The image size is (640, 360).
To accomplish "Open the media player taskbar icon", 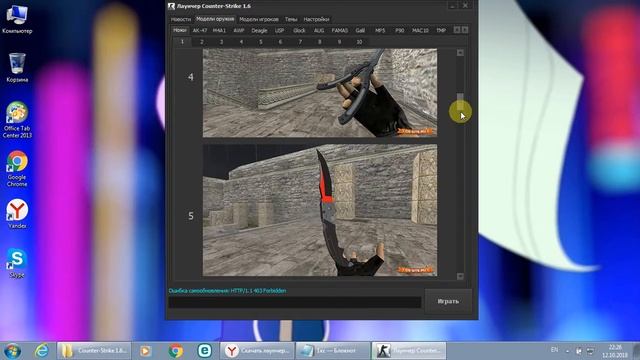I will 145,351.
